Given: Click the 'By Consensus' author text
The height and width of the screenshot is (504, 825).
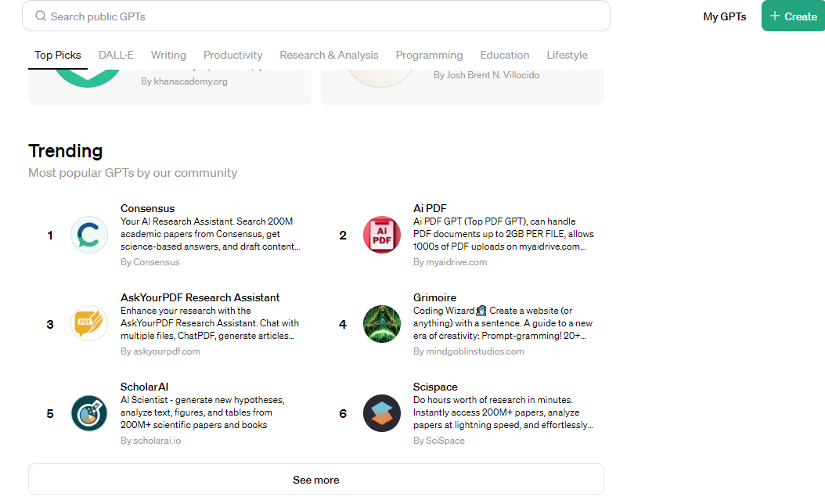Looking at the screenshot, I should pos(150,262).
